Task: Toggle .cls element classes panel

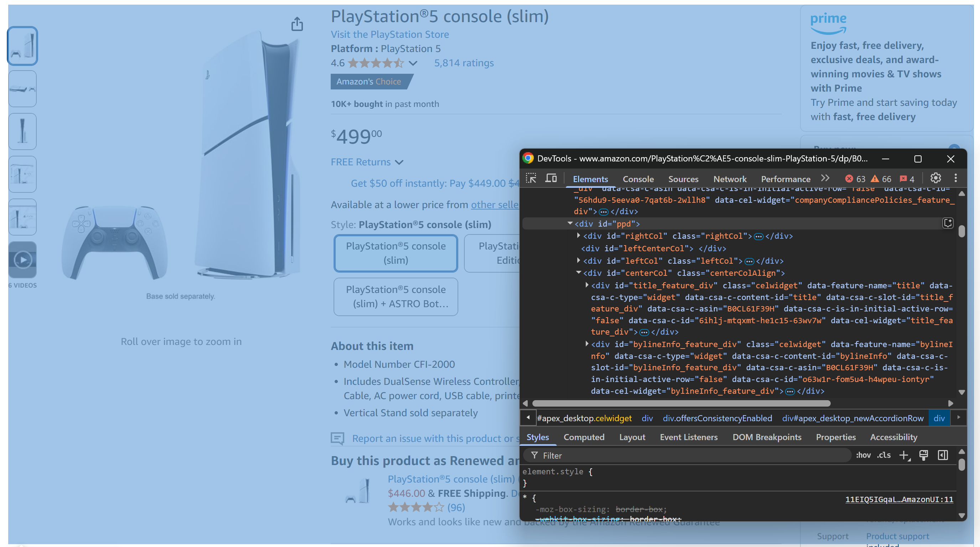Action: [x=884, y=455]
